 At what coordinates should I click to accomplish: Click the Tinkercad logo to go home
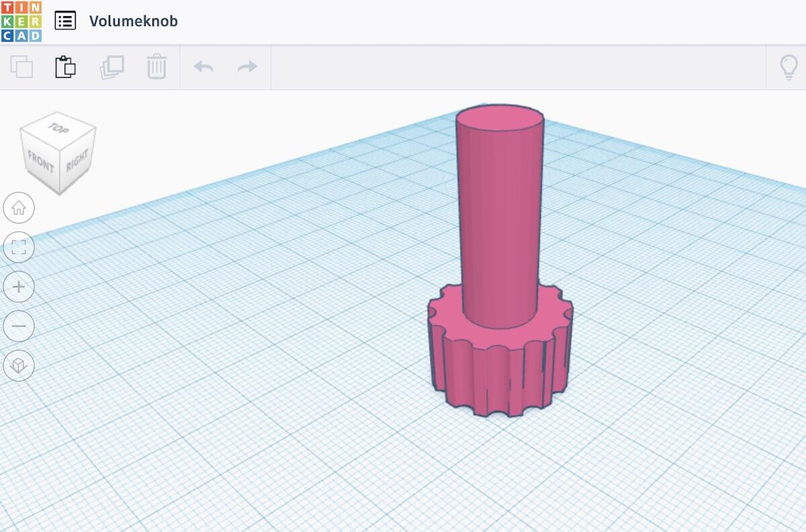click(21, 21)
